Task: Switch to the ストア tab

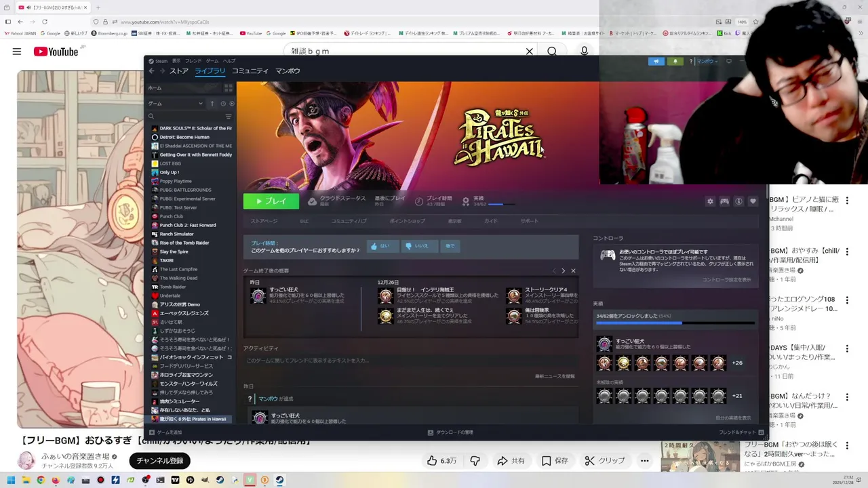Action: tap(179, 71)
